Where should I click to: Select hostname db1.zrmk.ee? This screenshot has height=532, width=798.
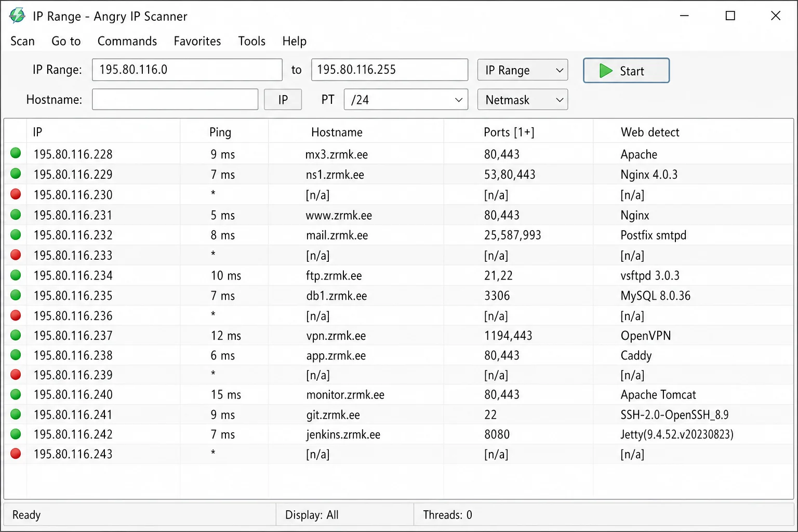(337, 296)
